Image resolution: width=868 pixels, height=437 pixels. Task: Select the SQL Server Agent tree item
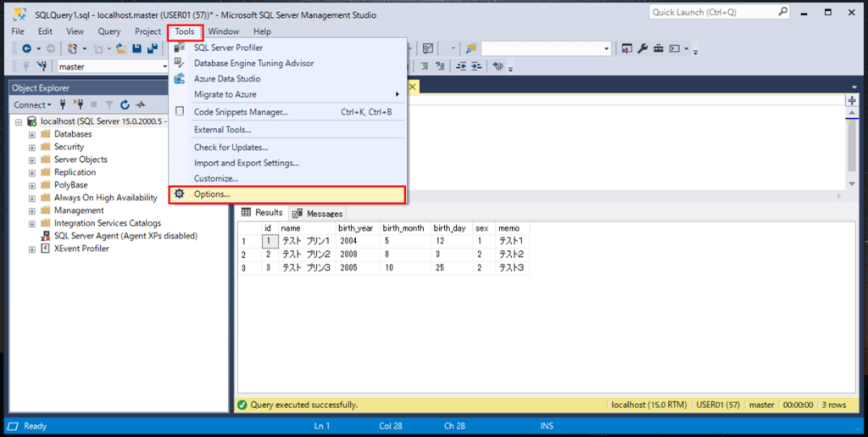tap(125, 236)
